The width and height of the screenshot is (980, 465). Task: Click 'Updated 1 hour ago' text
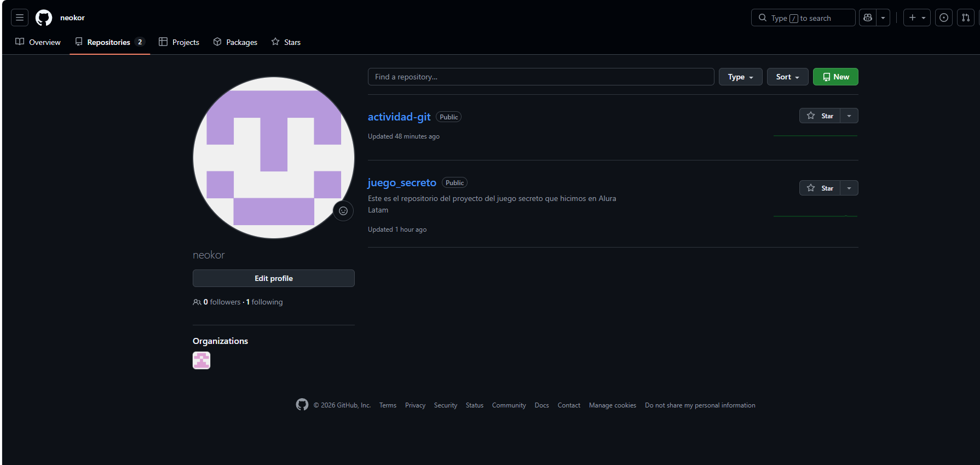[397, 229]
